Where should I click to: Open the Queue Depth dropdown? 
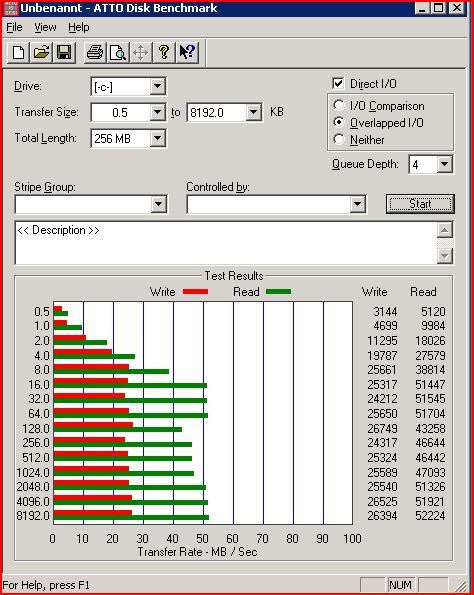point(444,164)
